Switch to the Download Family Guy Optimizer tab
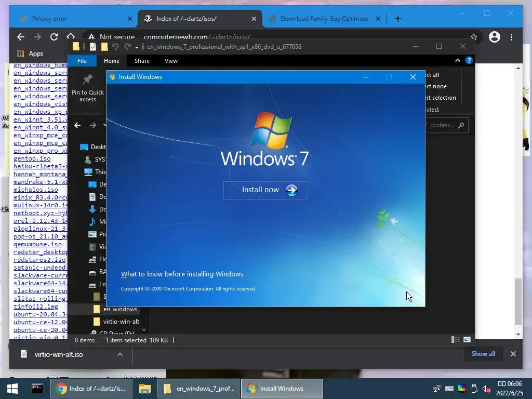The height and width of the screenshot is (399, 532). (x=324, y=19)
